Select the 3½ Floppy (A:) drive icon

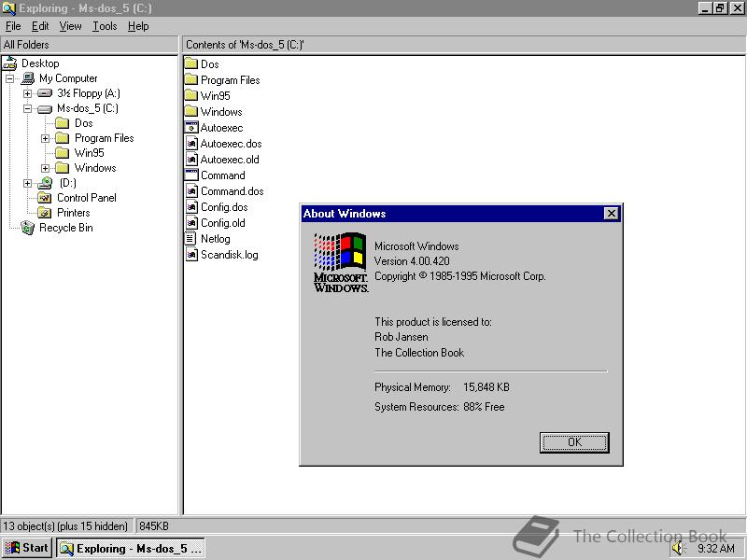coord(45,92)
